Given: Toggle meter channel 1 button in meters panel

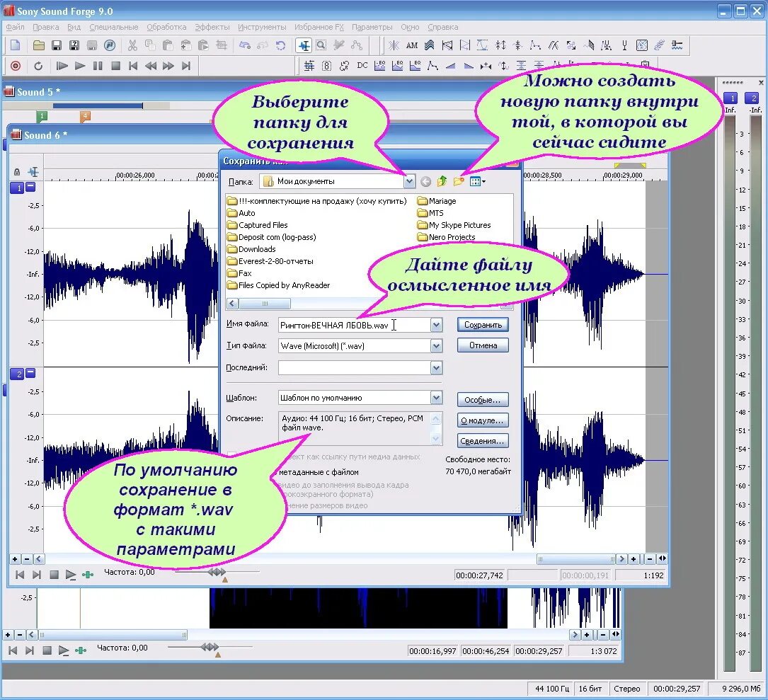Looking at the screenshot, I should (x=730, y=98).
